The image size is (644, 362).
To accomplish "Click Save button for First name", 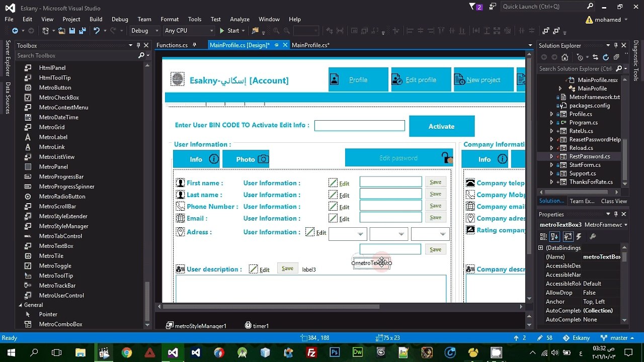I will pos(436,182).
